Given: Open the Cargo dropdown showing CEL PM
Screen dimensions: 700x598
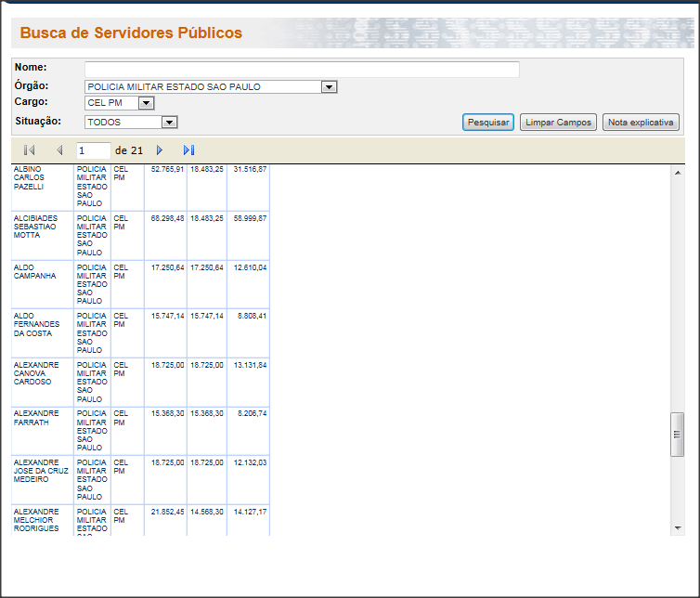Looking at the screenshot, I should click(146, 103).
